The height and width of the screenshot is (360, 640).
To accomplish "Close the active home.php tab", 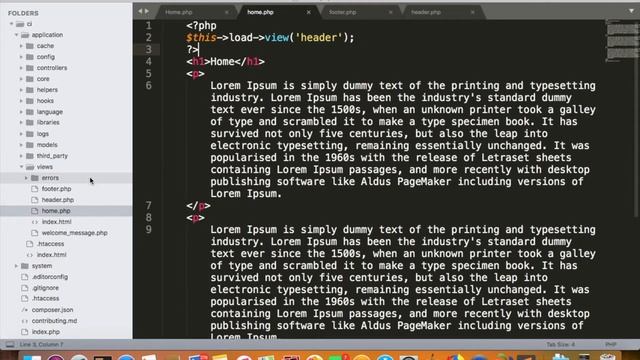I will click(309, 12).
